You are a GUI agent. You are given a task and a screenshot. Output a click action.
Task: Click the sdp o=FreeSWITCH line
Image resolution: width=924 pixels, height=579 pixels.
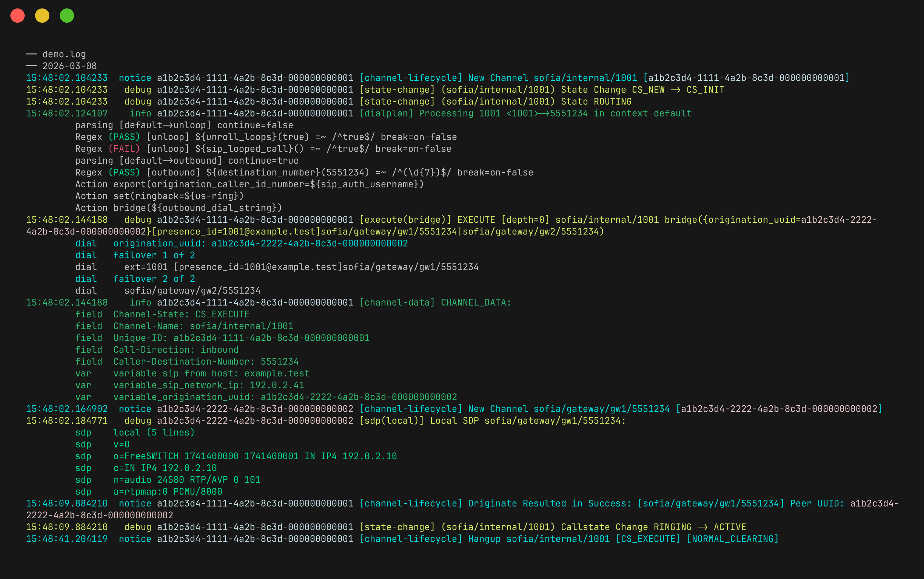[x=236, y=457]
